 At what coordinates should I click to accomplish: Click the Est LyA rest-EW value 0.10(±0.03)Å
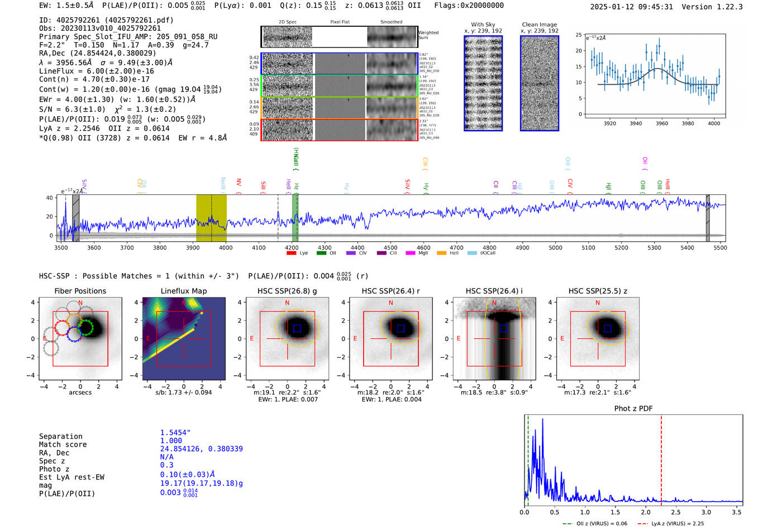click(188, 475)
